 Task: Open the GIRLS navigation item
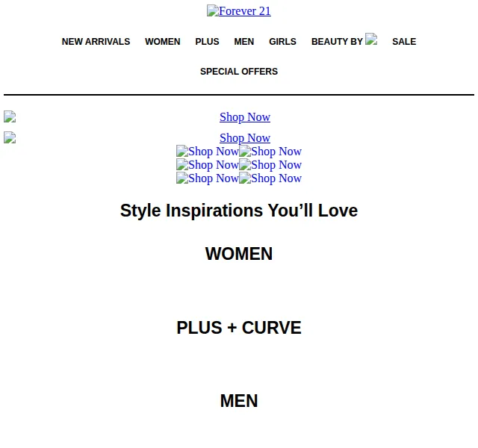[x=282, y=42]
